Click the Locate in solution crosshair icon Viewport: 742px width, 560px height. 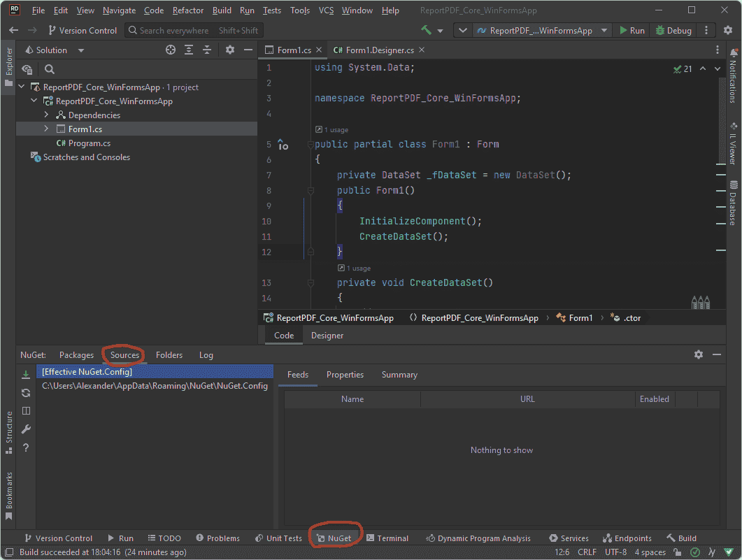[x=171, y=50]
